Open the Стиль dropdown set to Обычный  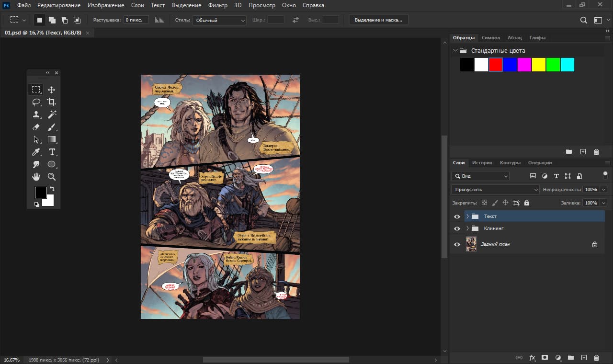[219, 20]
